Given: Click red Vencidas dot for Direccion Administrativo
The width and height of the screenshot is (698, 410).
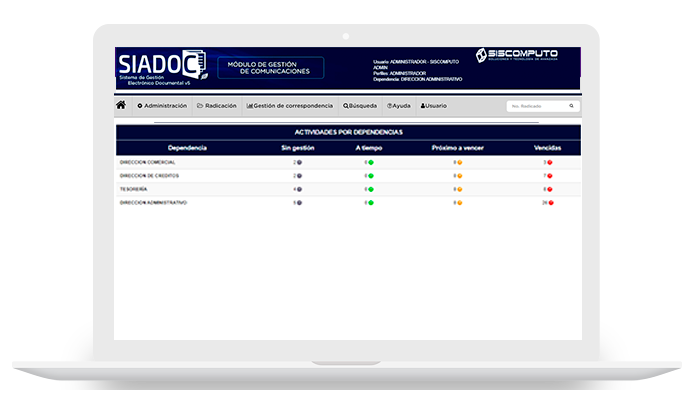Looking at the screenshot, I should 550,202.
